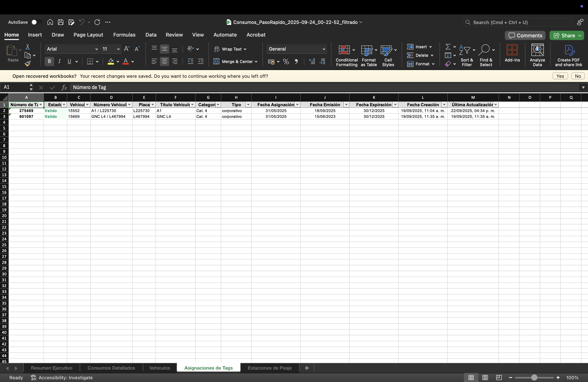
Task: Click the Cut scissors icon
Action: click(x=28, y=47)
